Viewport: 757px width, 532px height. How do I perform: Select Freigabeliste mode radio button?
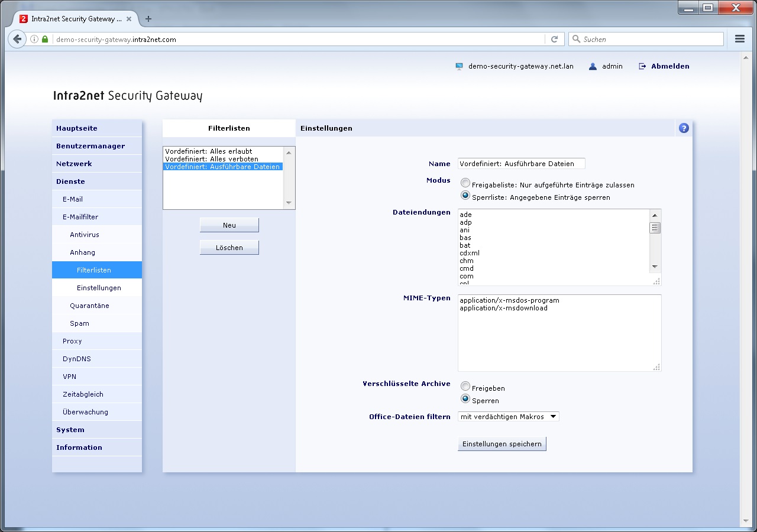465,184
